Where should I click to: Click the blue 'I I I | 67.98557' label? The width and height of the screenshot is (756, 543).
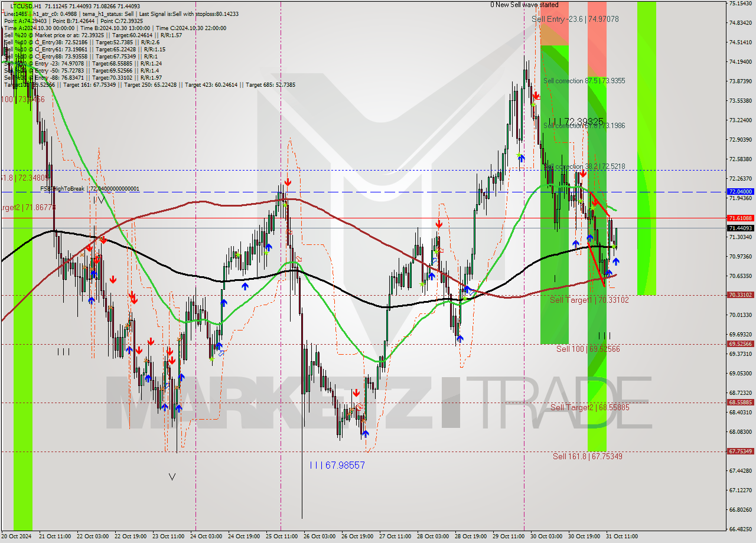click(x=337, y=465)
